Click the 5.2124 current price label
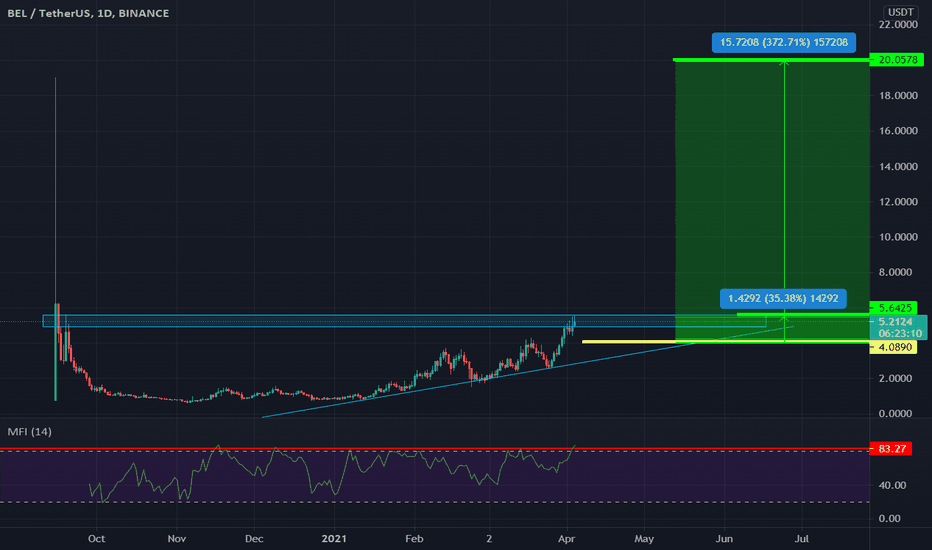Image resolution: width=932 pixels, height=550 pixels. click(x=895, y=322)
